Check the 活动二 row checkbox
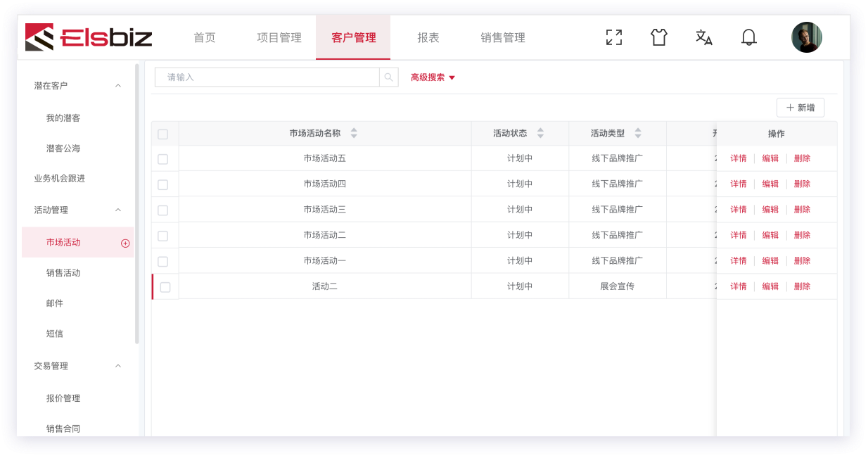This screenshot has height=456, width=868. pyautogui.click(x=165, y=287)
